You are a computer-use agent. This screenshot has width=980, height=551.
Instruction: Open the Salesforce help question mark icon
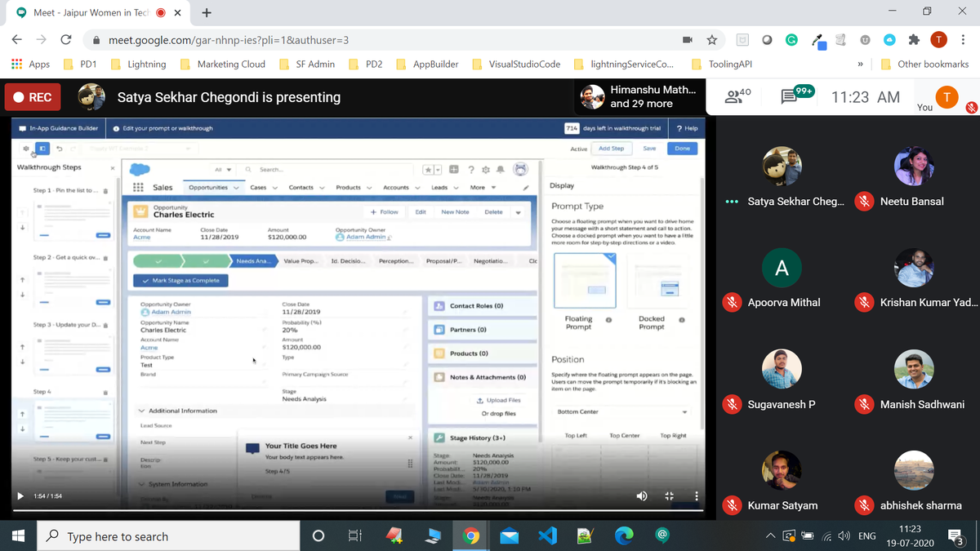pyautogui.click(x=471, y=169)
